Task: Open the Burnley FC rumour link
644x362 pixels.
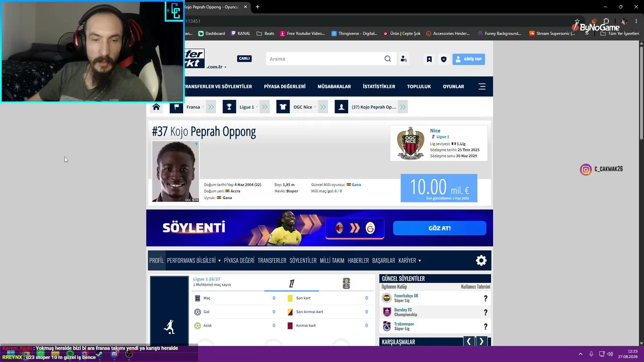Action: (x=403, y=310)
